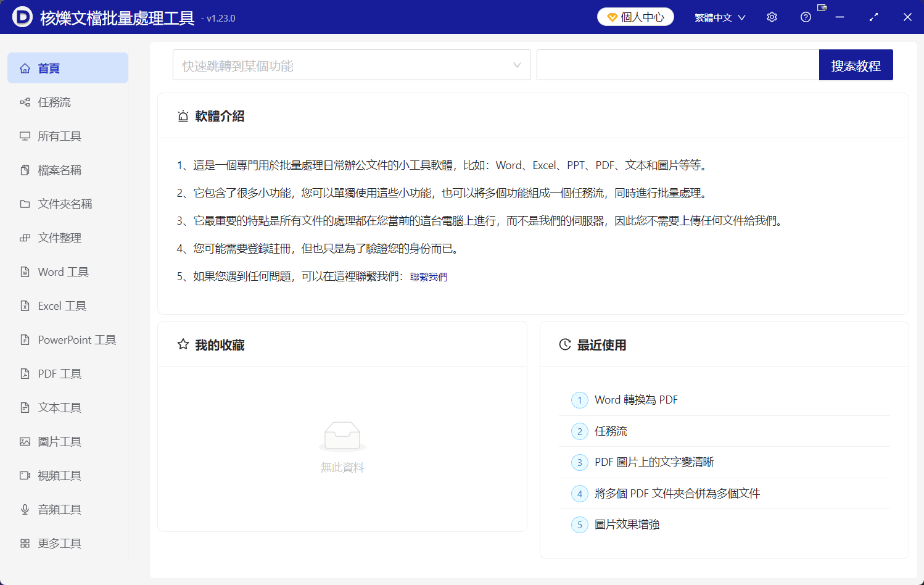Image resolution: width=924 pixels, height=585 pixels.
Task: Click the text file icon beside 文本工具
Action: point(25,408)
